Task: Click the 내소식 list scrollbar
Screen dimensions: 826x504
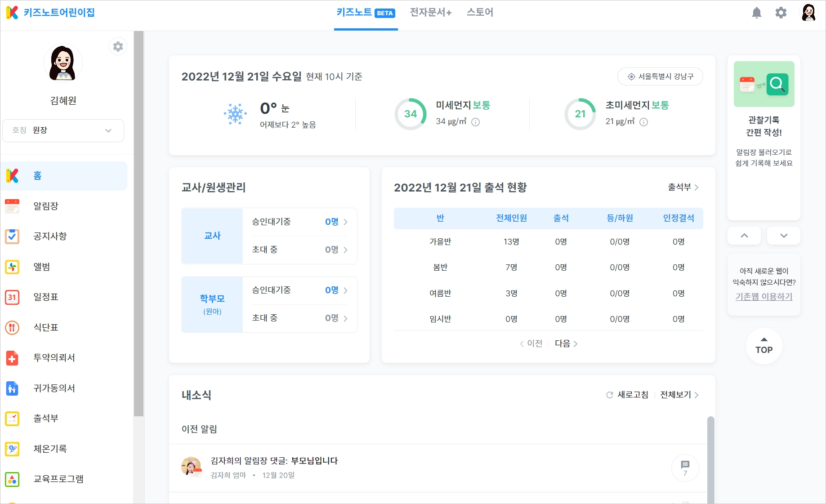Action: point(711,459)
